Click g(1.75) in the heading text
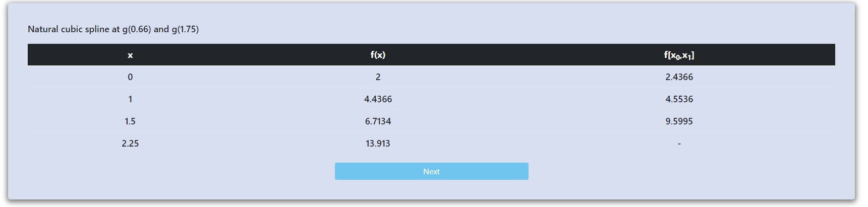 pyautogui.click(x=185, y=29)
